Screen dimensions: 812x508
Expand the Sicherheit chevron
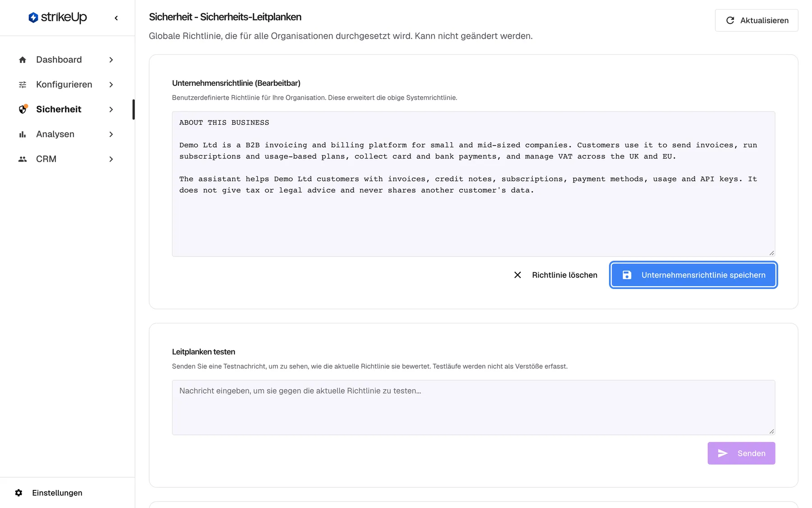(x=111, y=109)
